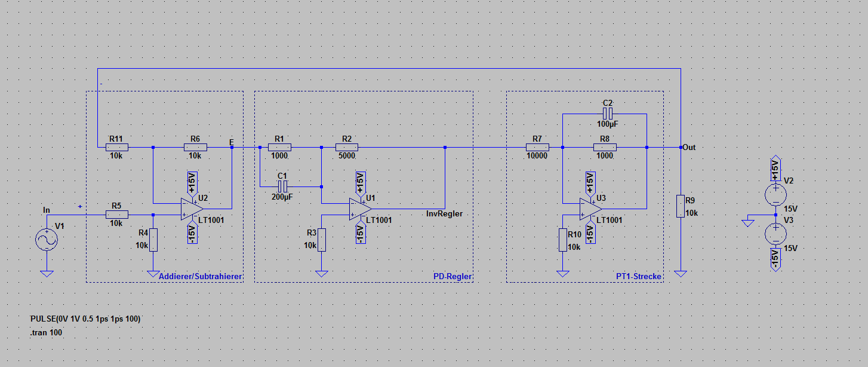Select op-amp U3 in the PT1-Strecke block
This screenshot has width=868, height=367.
589,208
